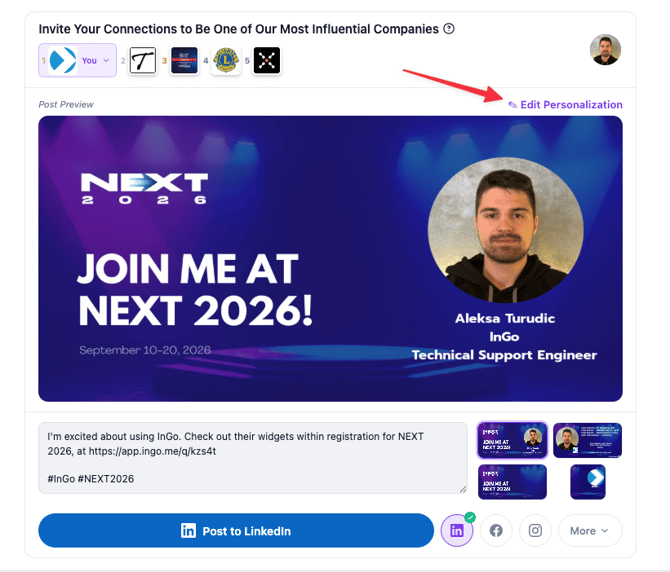Open the More sharing options dropdown
670x572 pixels.
click(590, 531)
